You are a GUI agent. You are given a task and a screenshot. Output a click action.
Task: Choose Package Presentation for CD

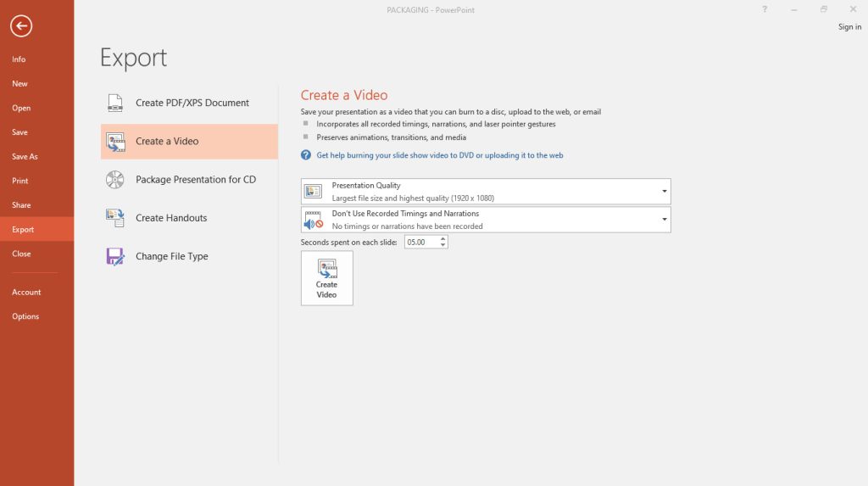tap(189, 180)
